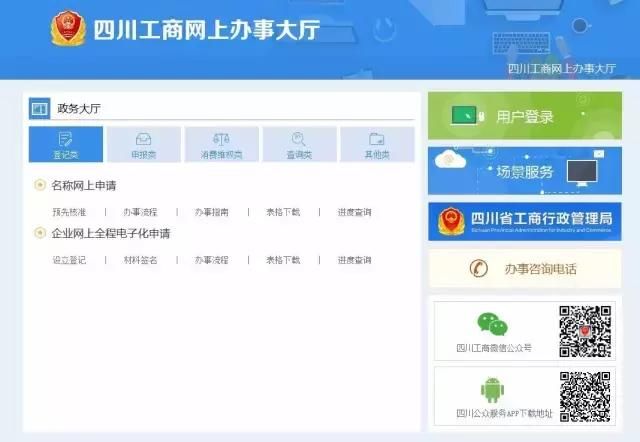
Task: Click the 四川公众服务APP下载地址 label
Action: tap(504, 413)
